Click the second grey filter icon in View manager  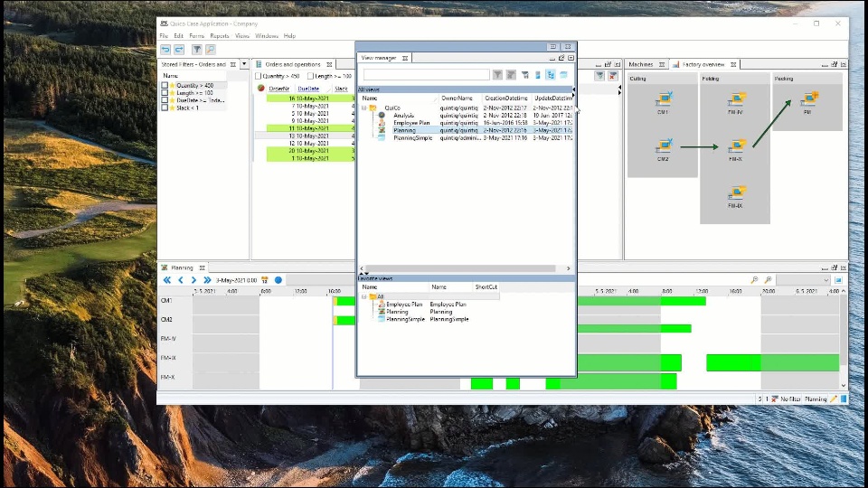click(511, 75)
